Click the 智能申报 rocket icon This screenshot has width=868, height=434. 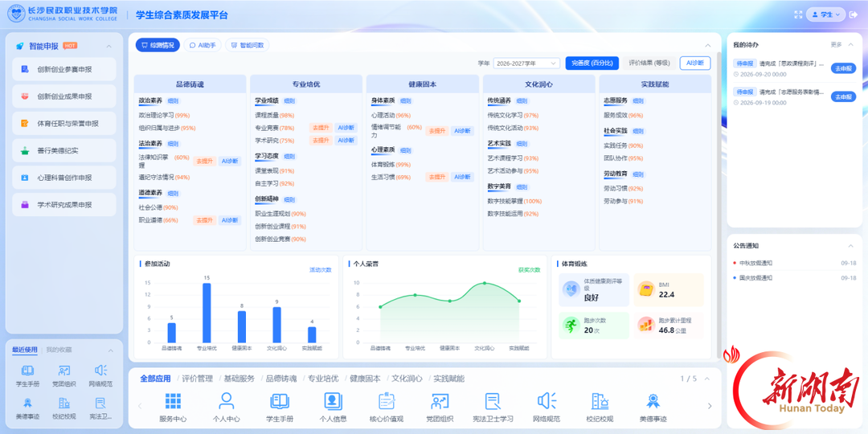[x=20, y=46]
